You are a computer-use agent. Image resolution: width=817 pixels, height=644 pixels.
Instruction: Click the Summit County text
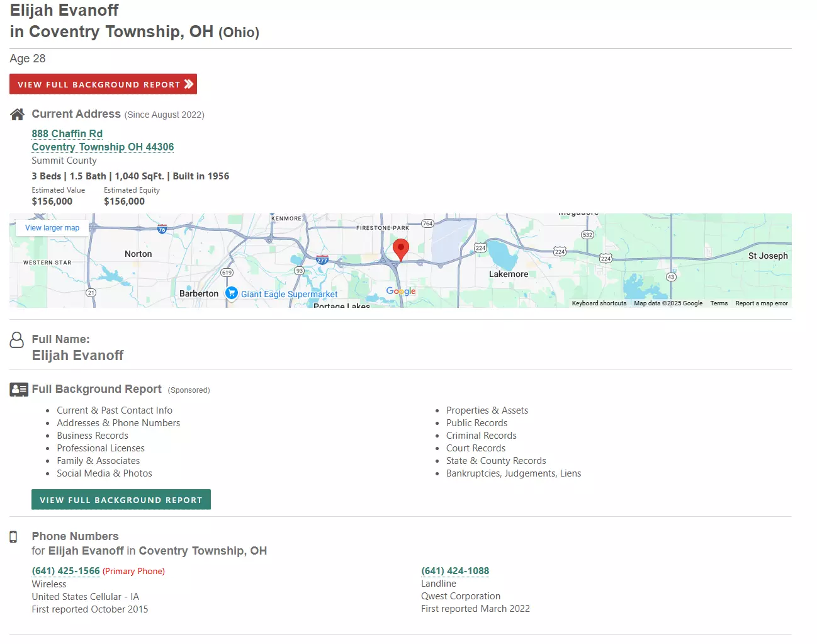tap(64, 161)
